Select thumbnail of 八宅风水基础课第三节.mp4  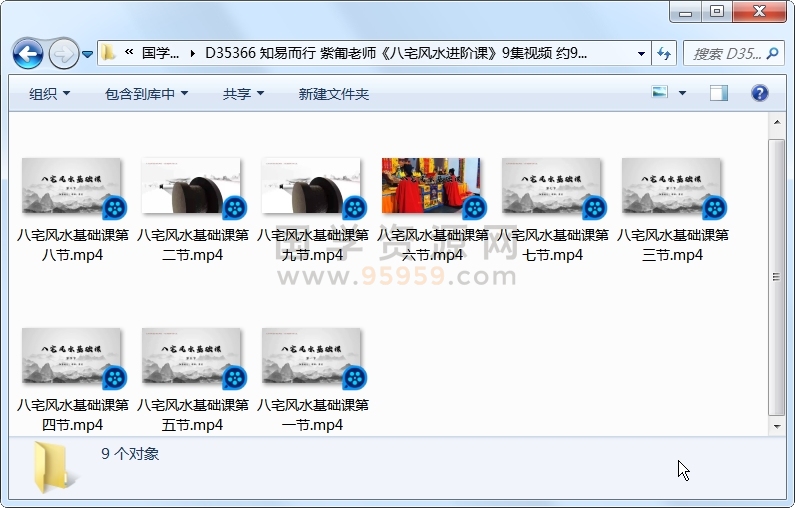pos(672,186)
